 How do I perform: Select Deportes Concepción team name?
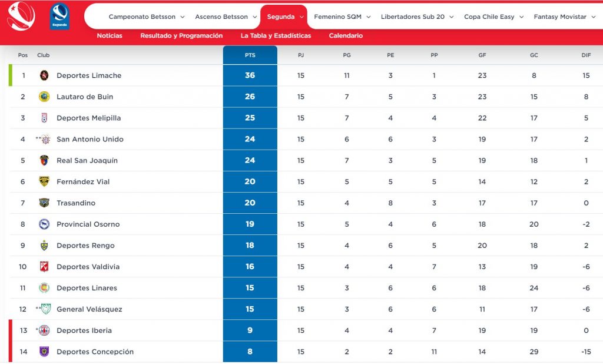pyautogui.click(x=95, y=352)
